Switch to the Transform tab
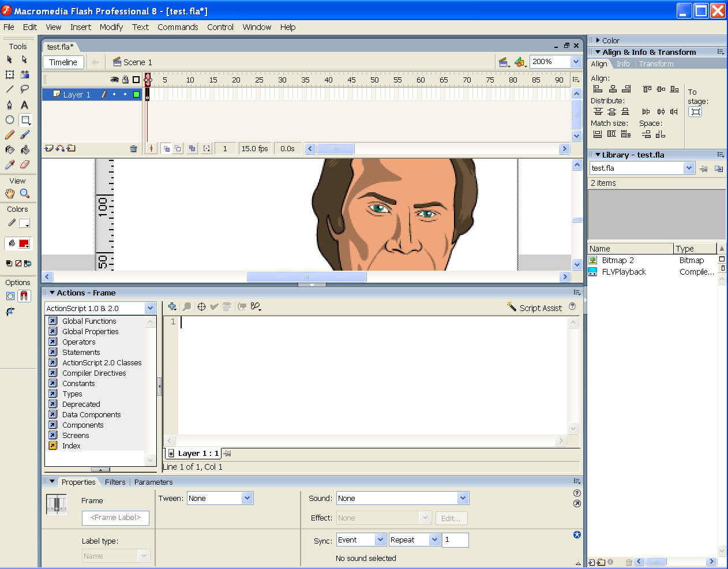The height and width of the screenshot is (569, 728). [656, 63]
